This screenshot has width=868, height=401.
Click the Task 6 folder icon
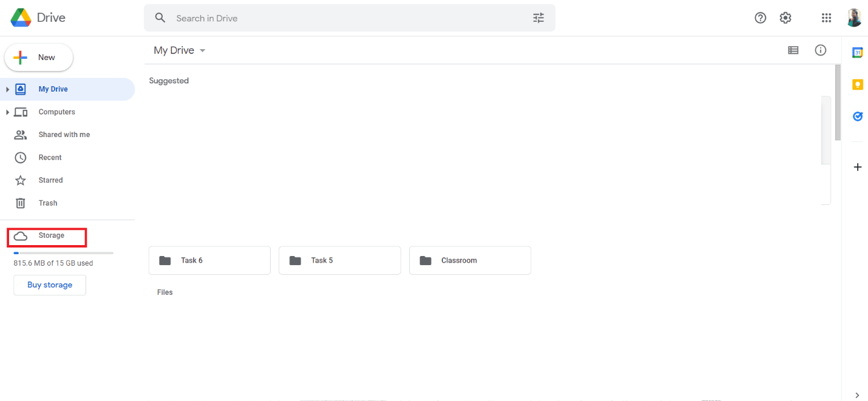[165, 260]
